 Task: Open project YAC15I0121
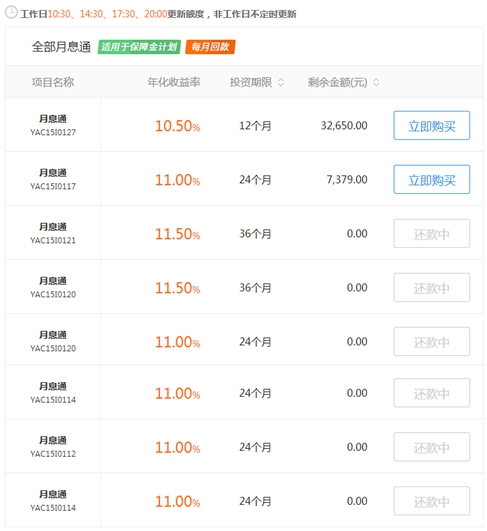[53, 240]
